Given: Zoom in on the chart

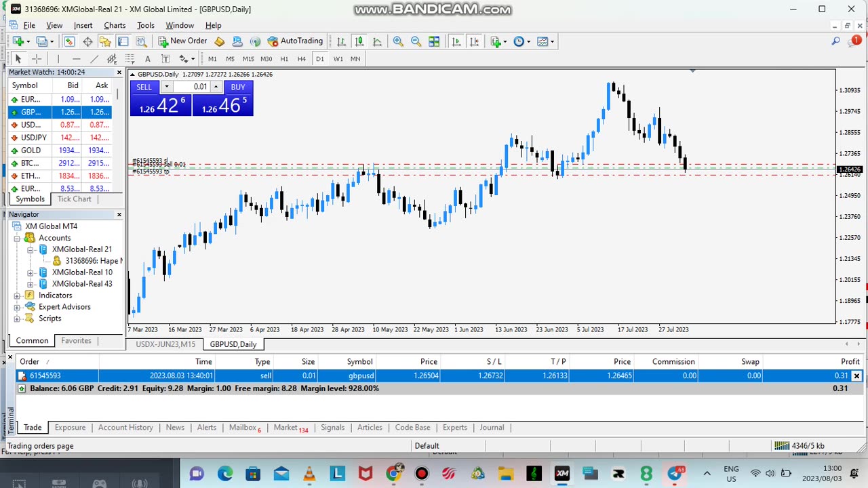Looking at the screenshot, I should pos(398,41).
